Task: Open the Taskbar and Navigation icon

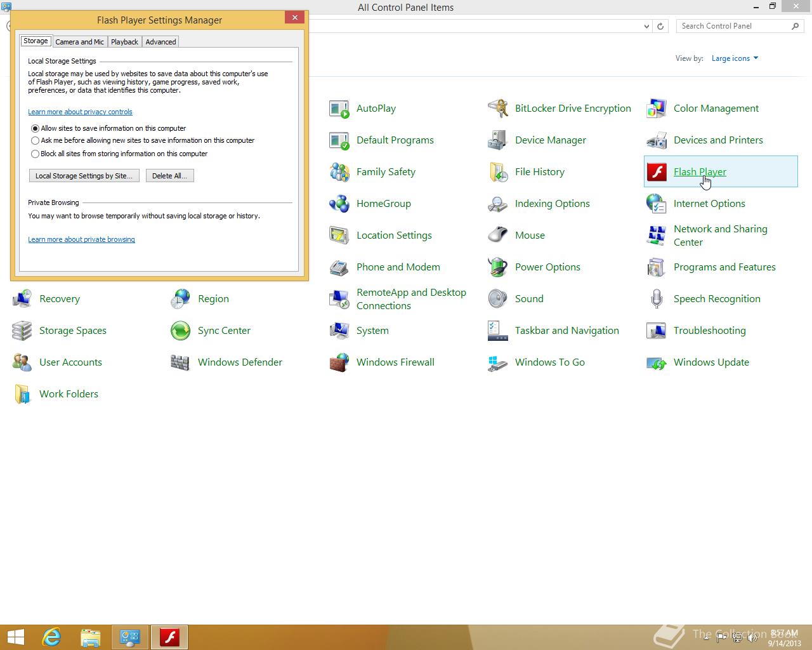Action: click(x=498, y=331)
